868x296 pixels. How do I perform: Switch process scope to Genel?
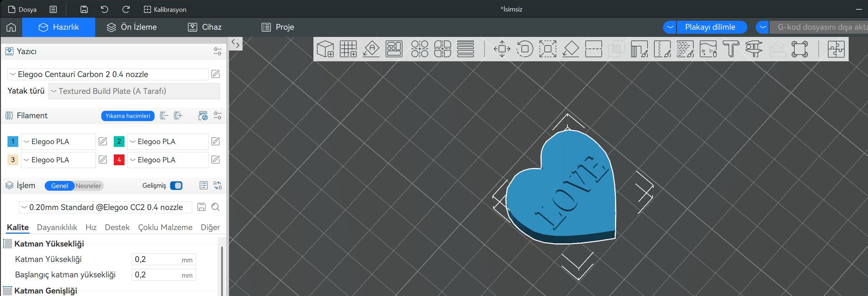[59, 186]
